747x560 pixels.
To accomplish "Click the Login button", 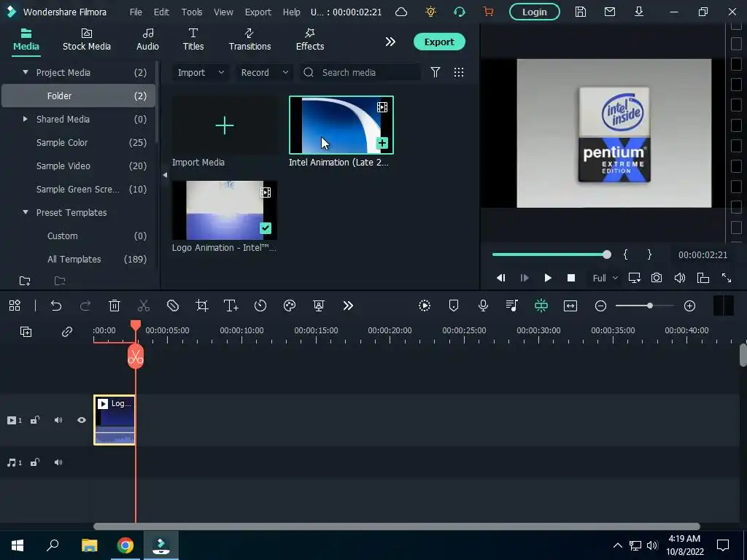I will (x=534, y=12).
